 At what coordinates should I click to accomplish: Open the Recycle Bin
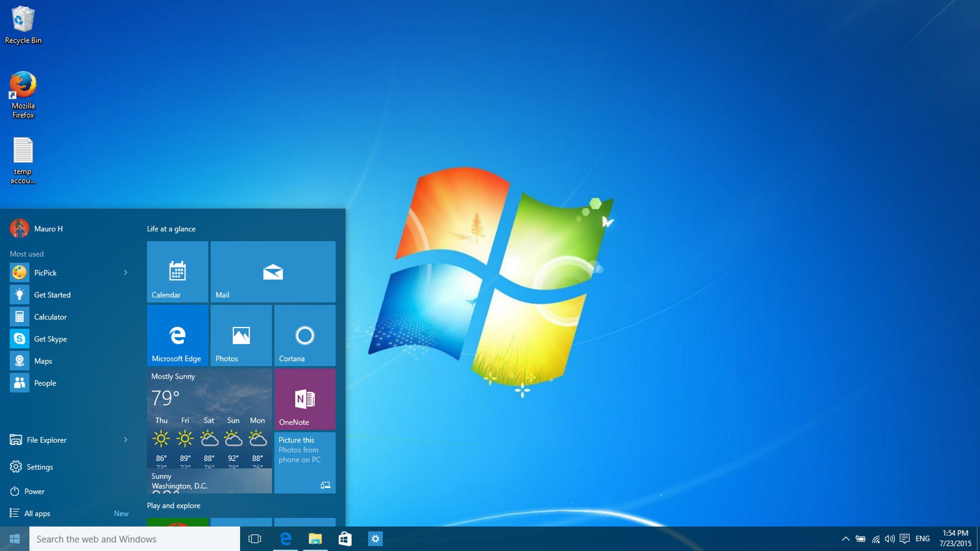pyautogui.click(x=22, y=20)
